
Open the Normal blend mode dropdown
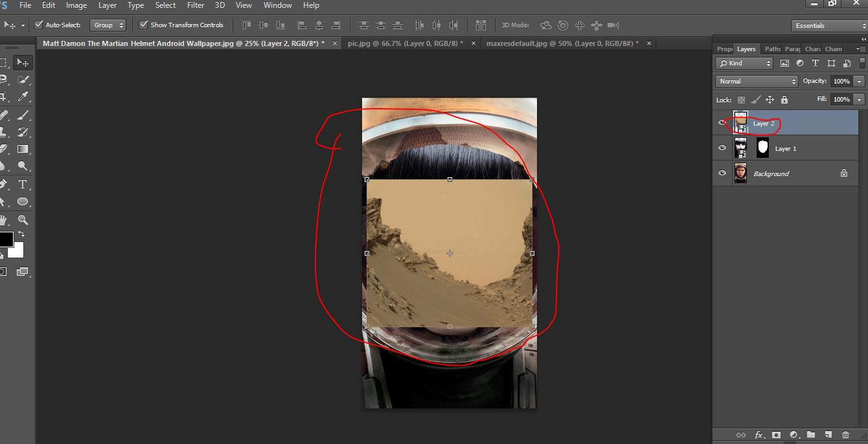(757, 82)
